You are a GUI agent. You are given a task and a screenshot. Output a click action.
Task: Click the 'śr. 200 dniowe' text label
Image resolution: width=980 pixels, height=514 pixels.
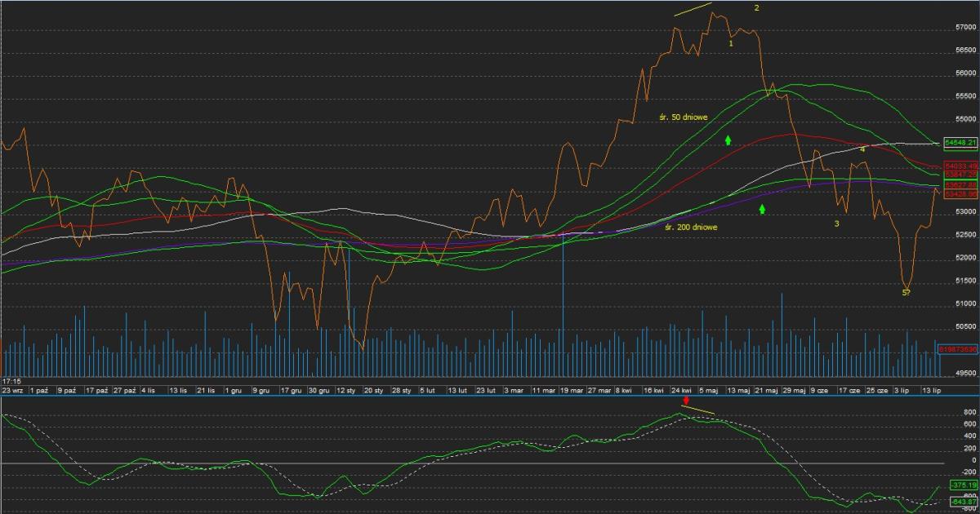pyautogui.click(x=691, y=227)
